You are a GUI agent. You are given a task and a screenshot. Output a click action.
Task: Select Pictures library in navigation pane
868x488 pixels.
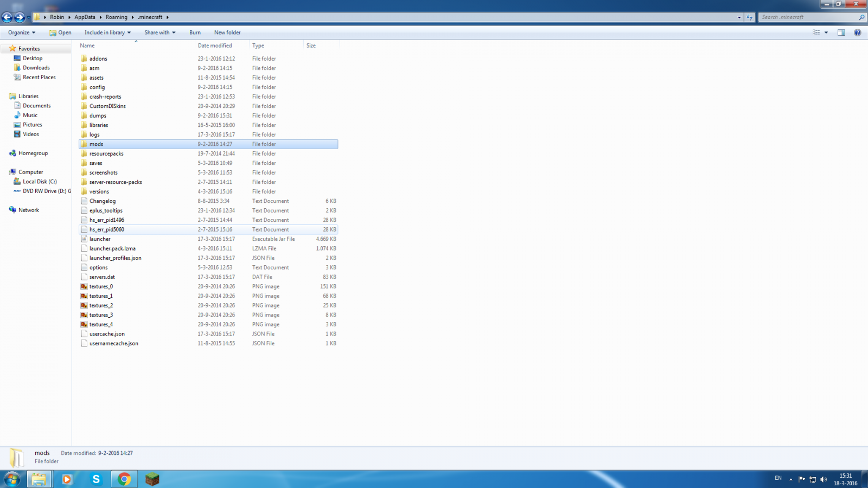click(x=33, y=125)
